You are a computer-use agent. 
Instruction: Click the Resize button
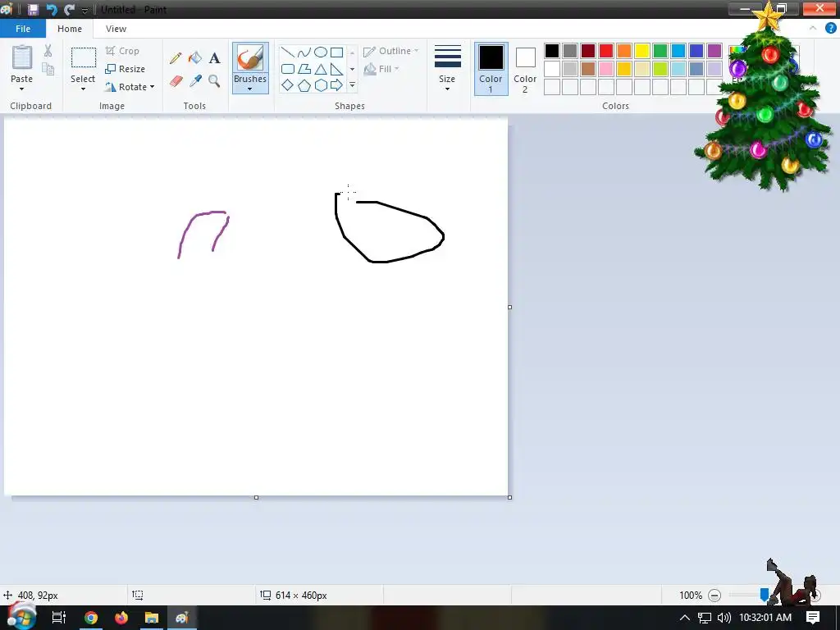[x=126, y=69]
